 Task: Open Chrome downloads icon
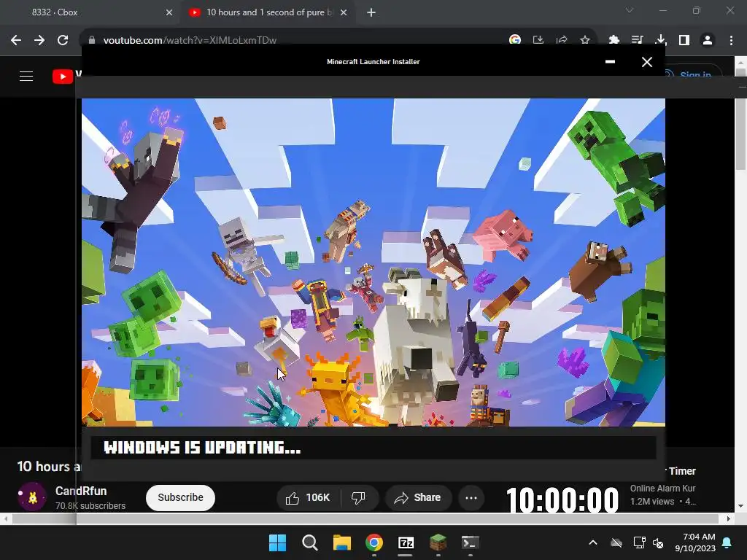coord(660,40)
